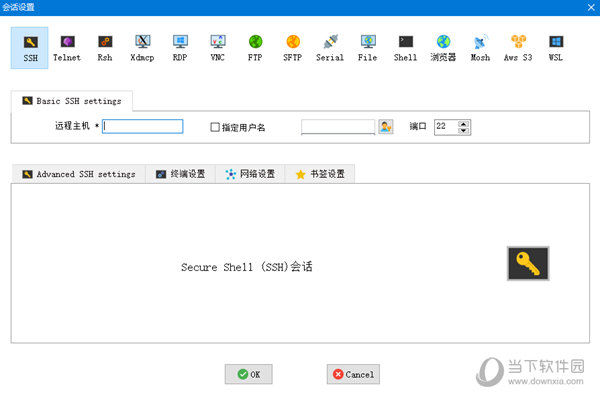The height and width of the screenshot is (401, 600).
Task: Switch to Advanced SSH settings tab
Action: 78,174
